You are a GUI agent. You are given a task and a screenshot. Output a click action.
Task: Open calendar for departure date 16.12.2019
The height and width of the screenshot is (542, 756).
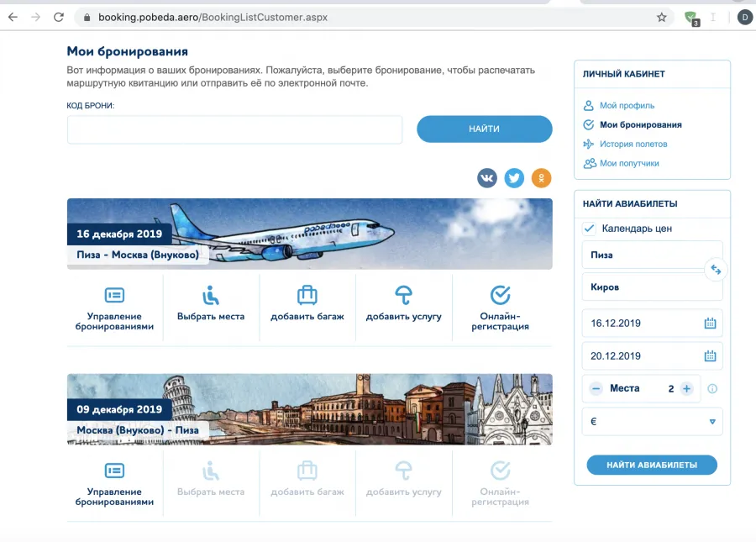(710, 323)
